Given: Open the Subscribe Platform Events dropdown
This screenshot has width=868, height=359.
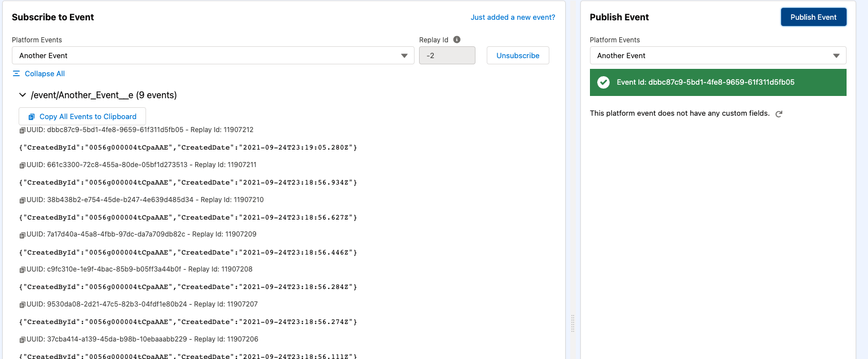Looking at the screenshot, I should tap(213, 55).
